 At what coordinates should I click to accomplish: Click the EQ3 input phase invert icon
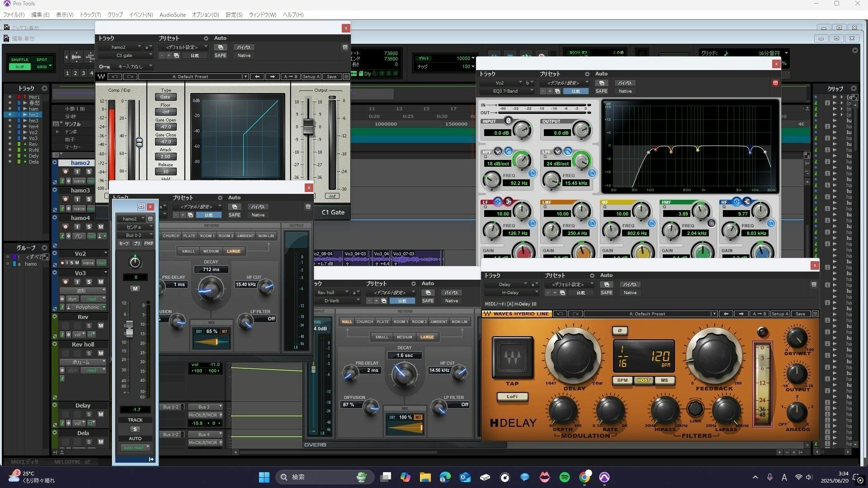(x=508, y=121)
